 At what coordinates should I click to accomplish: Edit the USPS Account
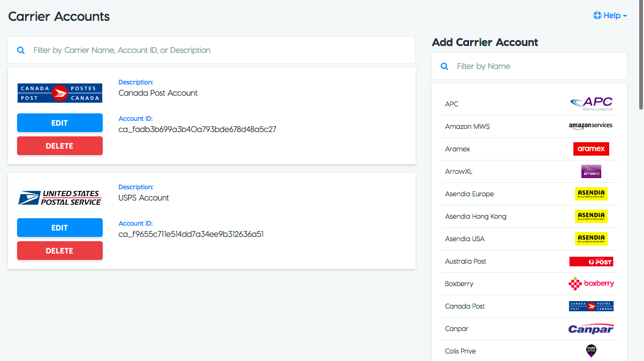tap(60, 227)
